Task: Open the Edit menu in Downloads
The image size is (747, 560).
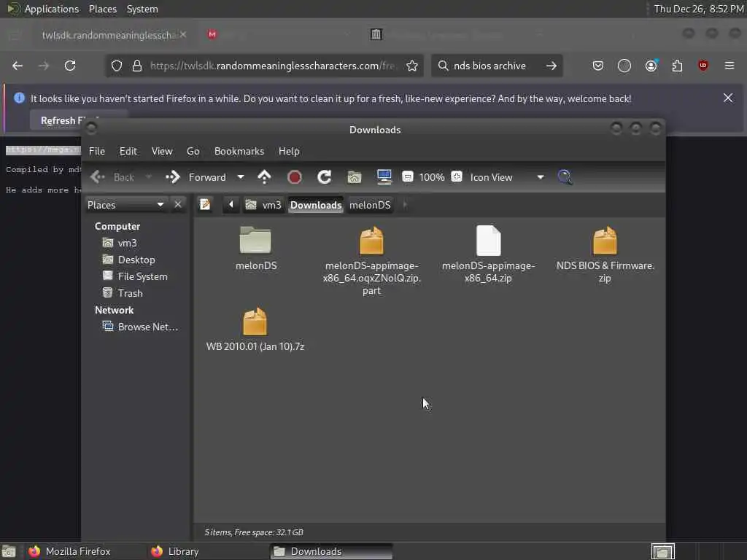Action: (x=128, y=151)
